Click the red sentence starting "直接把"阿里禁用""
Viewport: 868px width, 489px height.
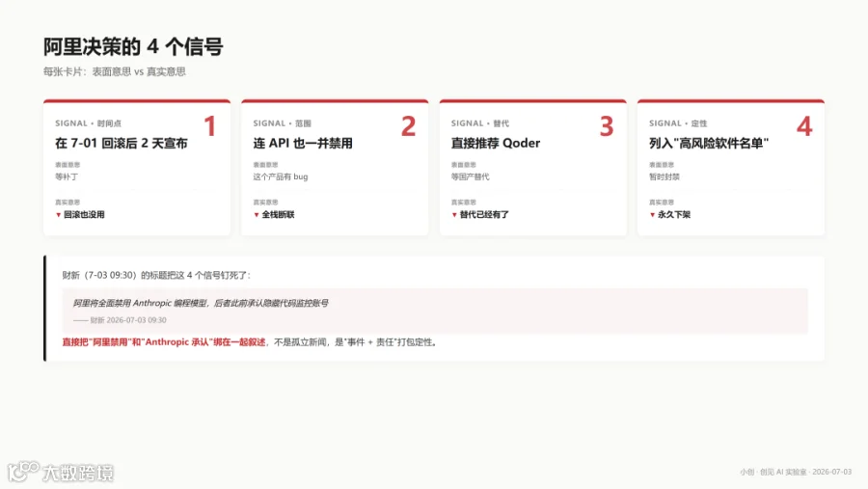click(164, 342)
